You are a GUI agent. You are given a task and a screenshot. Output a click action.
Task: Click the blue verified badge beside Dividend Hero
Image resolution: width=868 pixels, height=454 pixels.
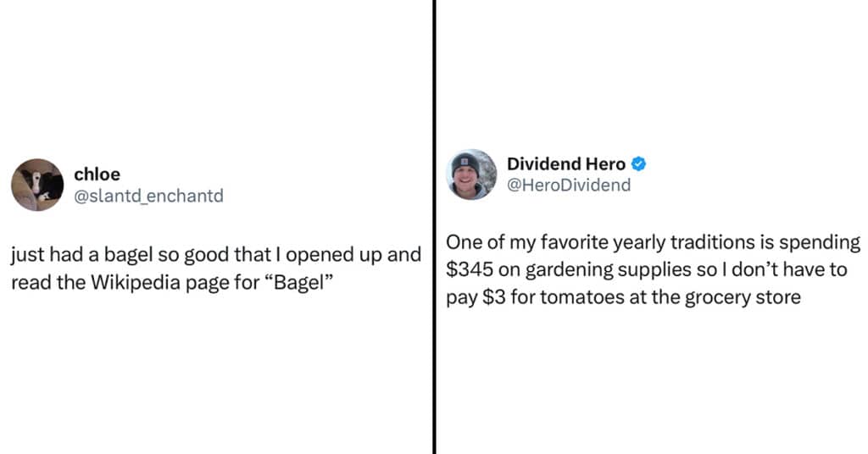tap(639, 163)
